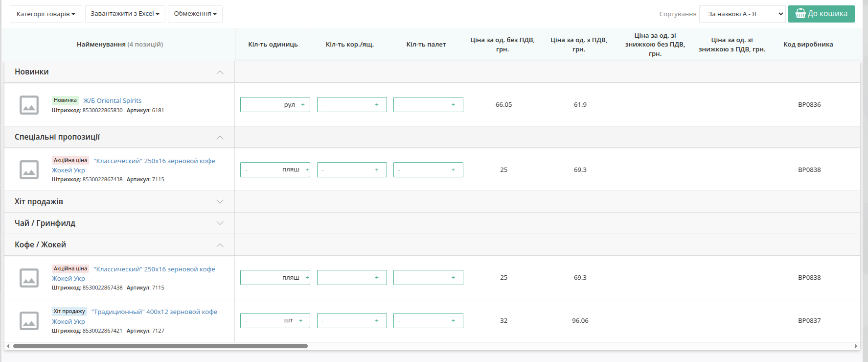Open the Категорії товарів dropdown
Image resolution: width=868 pixels, height=362 pixels.
tap(46, 14)
